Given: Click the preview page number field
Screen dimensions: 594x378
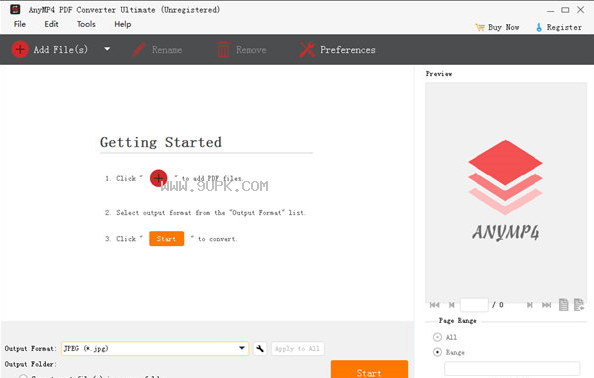Looking at the screenshot, I should coord(474,305).
